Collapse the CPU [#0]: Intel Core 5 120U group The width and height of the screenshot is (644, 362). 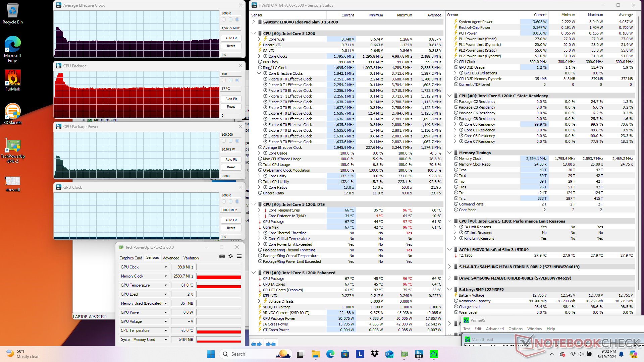(x=254, y=34)
